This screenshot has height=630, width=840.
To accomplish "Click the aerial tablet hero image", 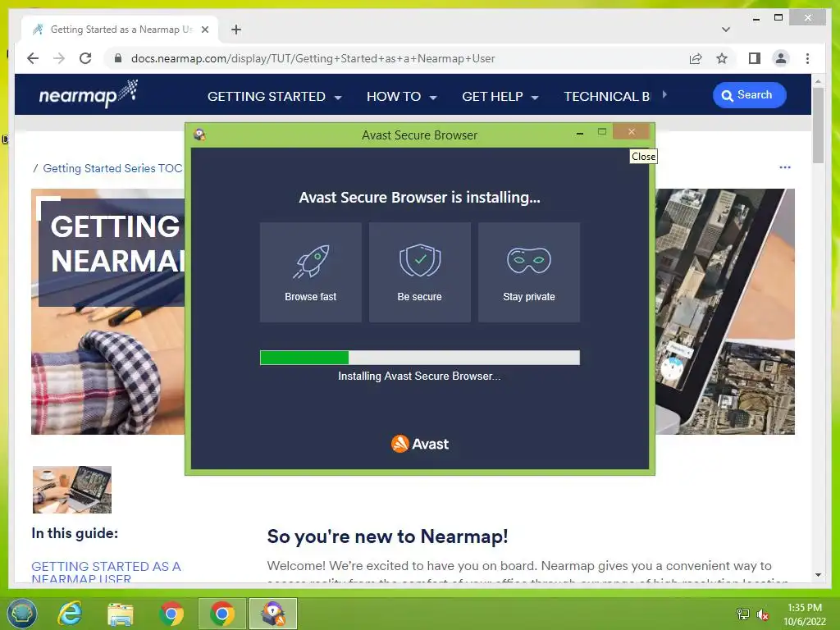I will pos(725,311).
